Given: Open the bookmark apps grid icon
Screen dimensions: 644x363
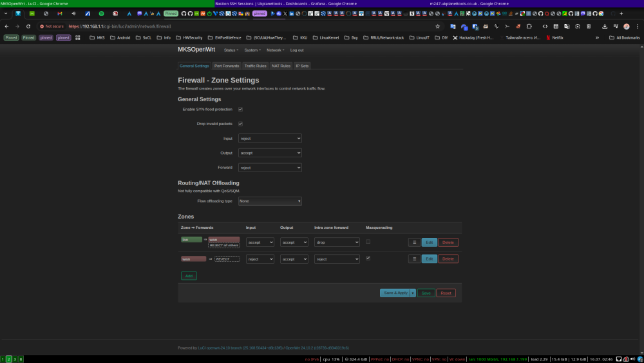Looking at the screenshot, I should (78, 38).
